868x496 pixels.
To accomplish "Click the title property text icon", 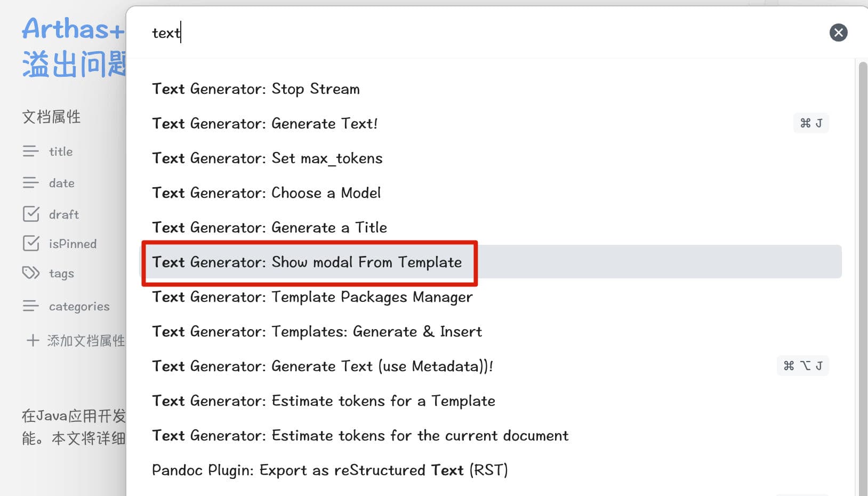I will tap(30, 151).
